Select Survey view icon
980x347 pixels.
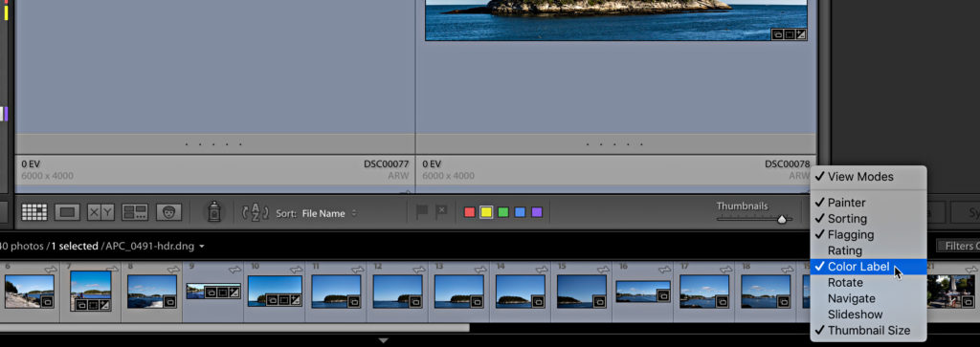[135, 212]
